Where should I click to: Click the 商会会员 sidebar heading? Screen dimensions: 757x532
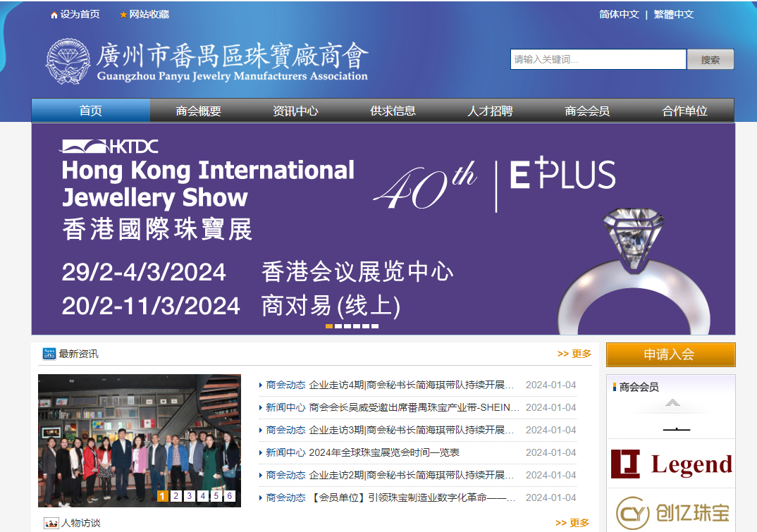[639, 387]
